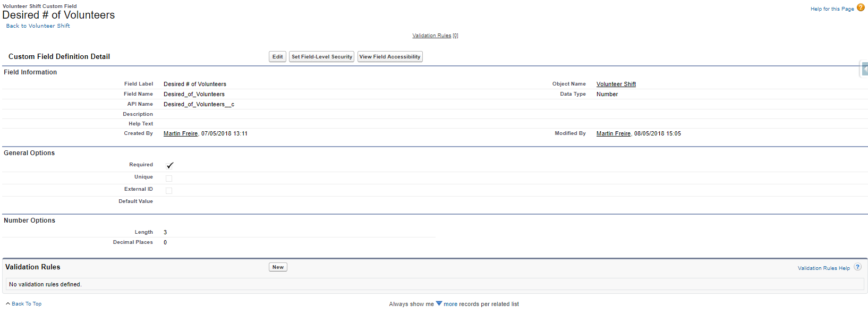Image resolution: width=868 pixels, height=314 pixels.
Task: Click the General Options section heading
Action: pyautogui.click(x=29, y=153)
